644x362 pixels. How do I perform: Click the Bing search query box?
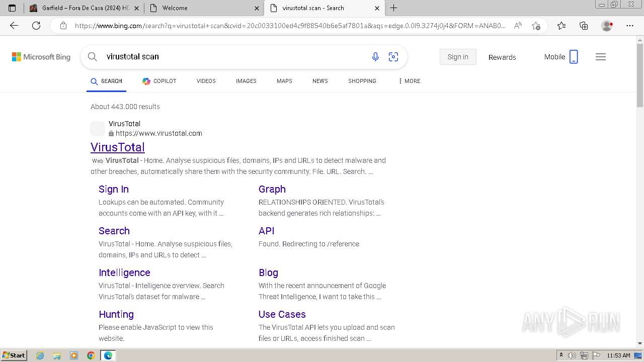(234, 57)
